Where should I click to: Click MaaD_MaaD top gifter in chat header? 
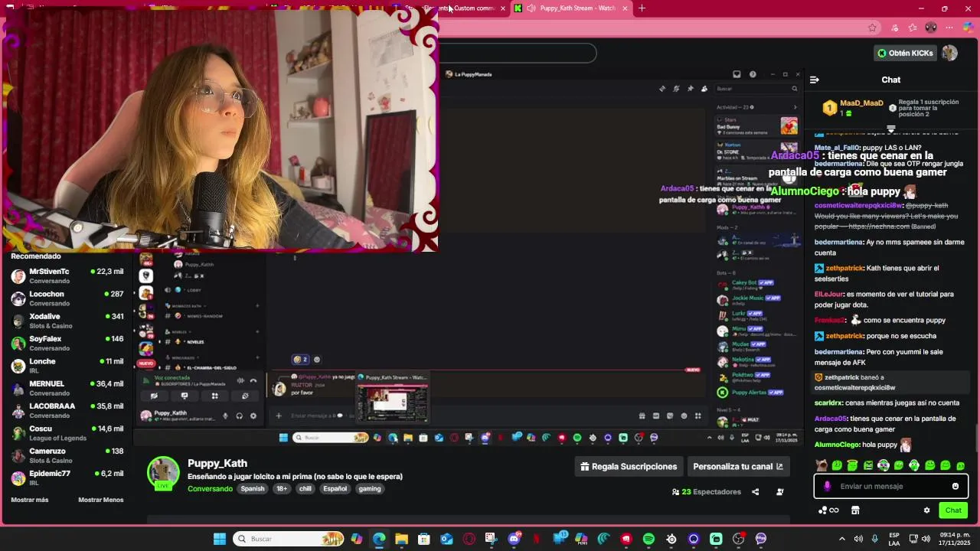[x=854, y=108]
